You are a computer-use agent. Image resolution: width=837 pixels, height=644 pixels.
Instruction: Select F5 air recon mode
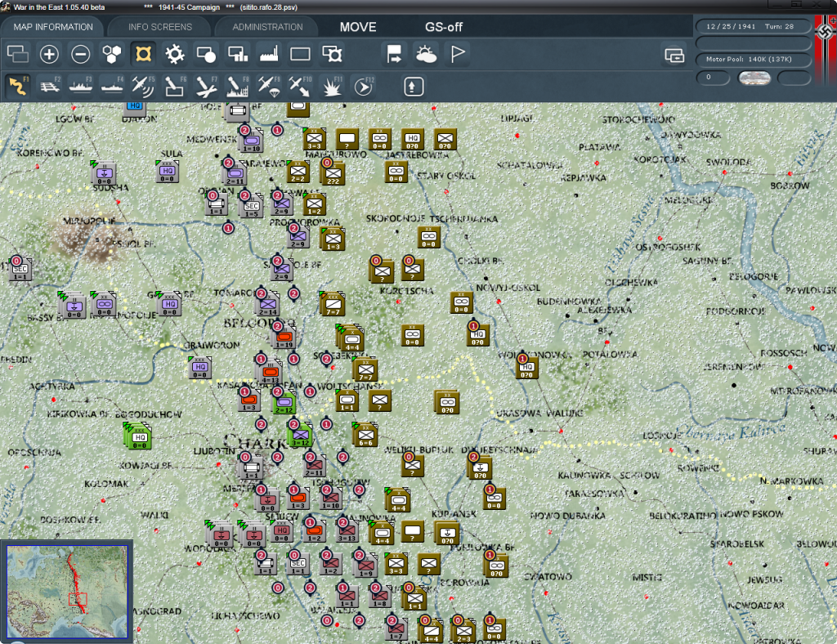point(143,86)
